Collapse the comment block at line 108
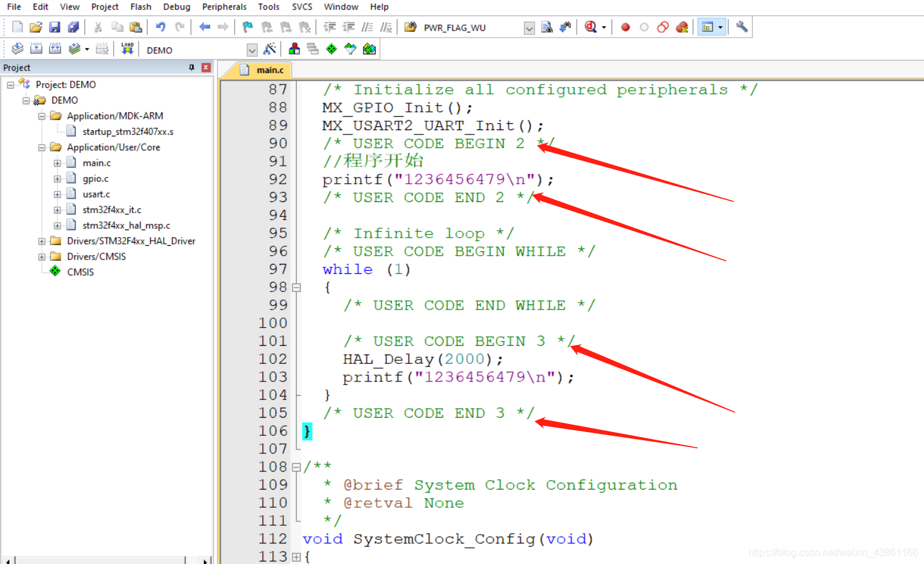This screenshot has width=924, height=564. pos(296,467)
